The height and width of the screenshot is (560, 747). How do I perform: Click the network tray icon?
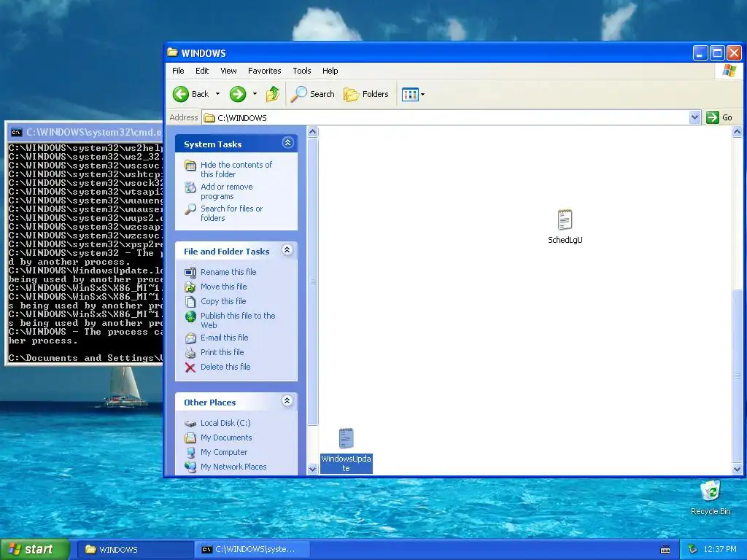[693, 549]
